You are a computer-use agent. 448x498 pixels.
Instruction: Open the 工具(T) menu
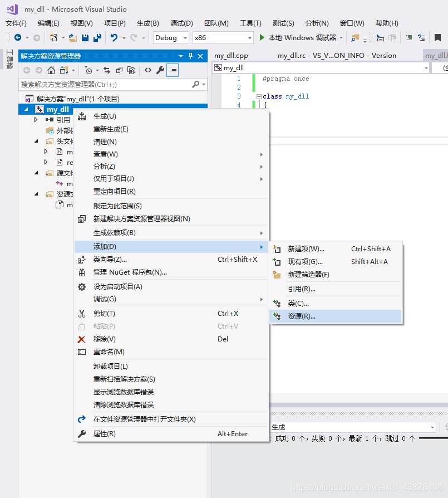click(250, 23)
